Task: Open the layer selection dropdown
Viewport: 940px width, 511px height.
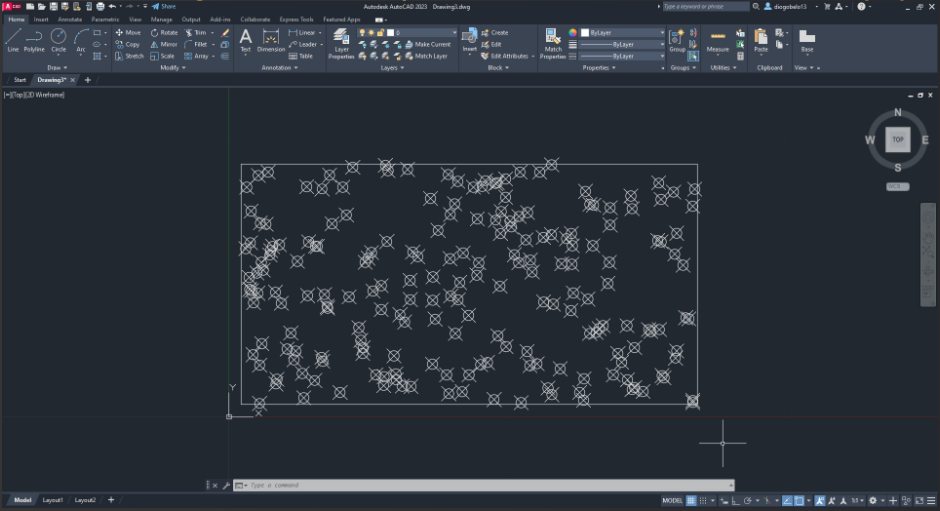Action: [422, 32]
